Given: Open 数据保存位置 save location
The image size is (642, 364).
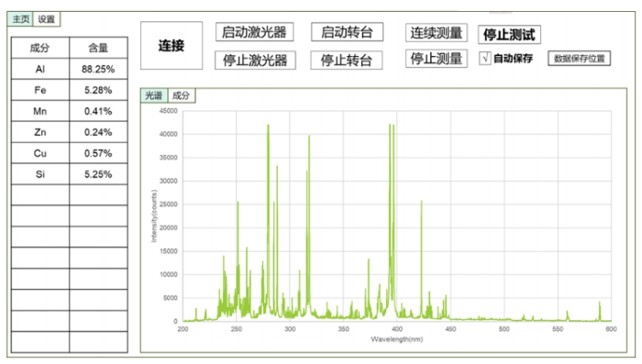Looking at the screenshot, I should click(579, 58).
